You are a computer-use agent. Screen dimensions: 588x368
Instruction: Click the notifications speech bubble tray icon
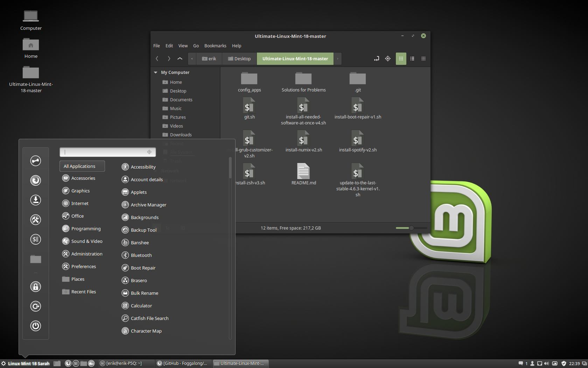click(x=521, y=363)
